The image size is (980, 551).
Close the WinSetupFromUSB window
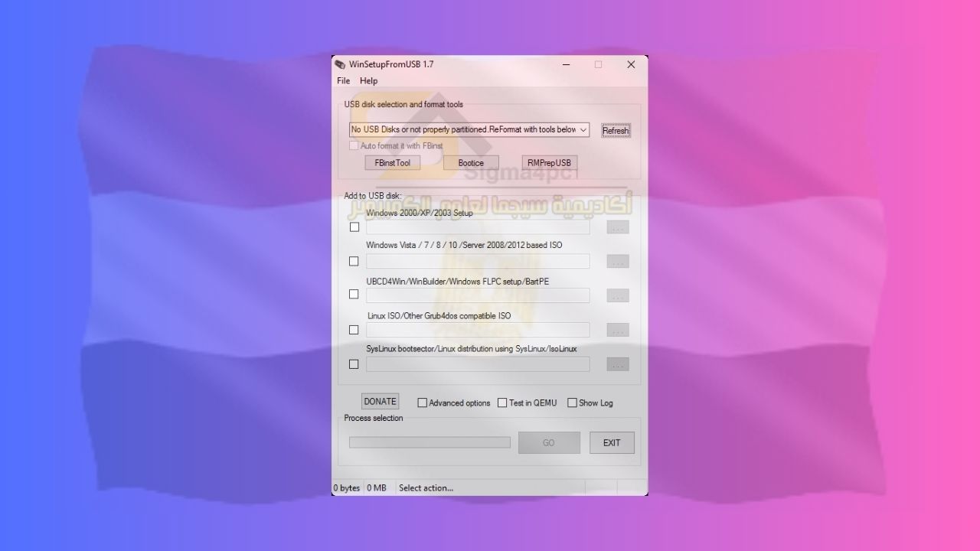[x=631, y=64]
